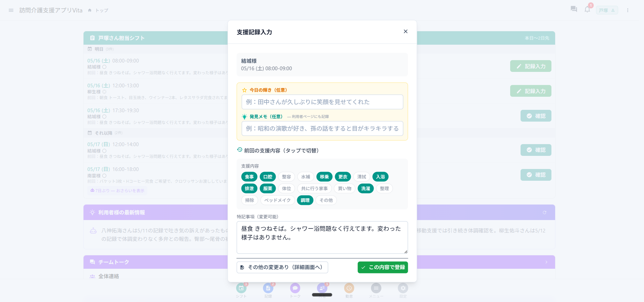644x302 pixels.
Task: Toggle the 移乗 support chip
Action: (x=324, y=177)
